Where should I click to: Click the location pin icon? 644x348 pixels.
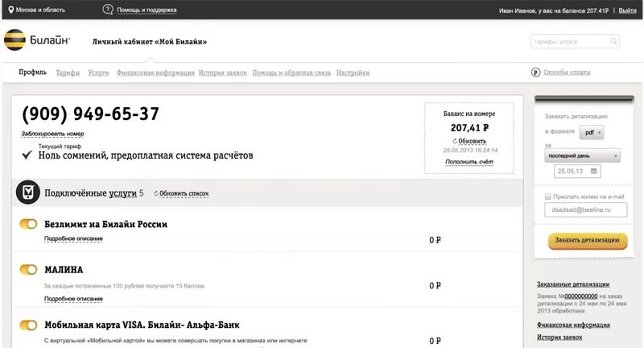click(11, 10)
